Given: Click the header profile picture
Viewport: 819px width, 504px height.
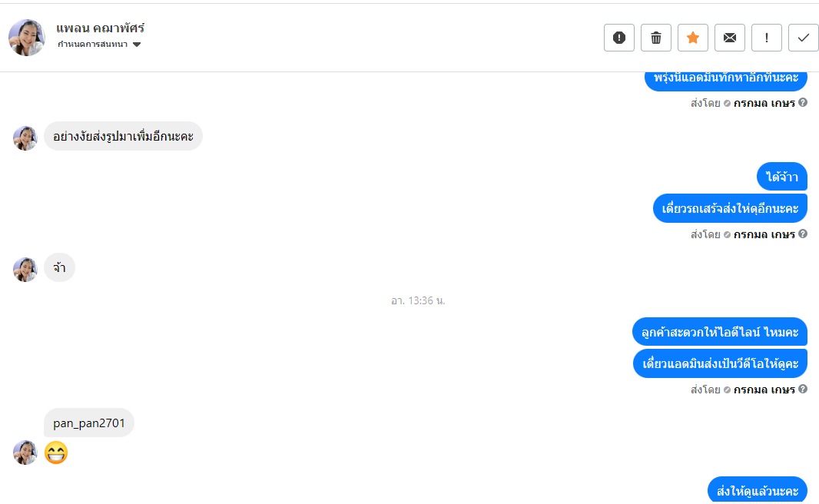Looking at the screenshot, I should point(27,38).
